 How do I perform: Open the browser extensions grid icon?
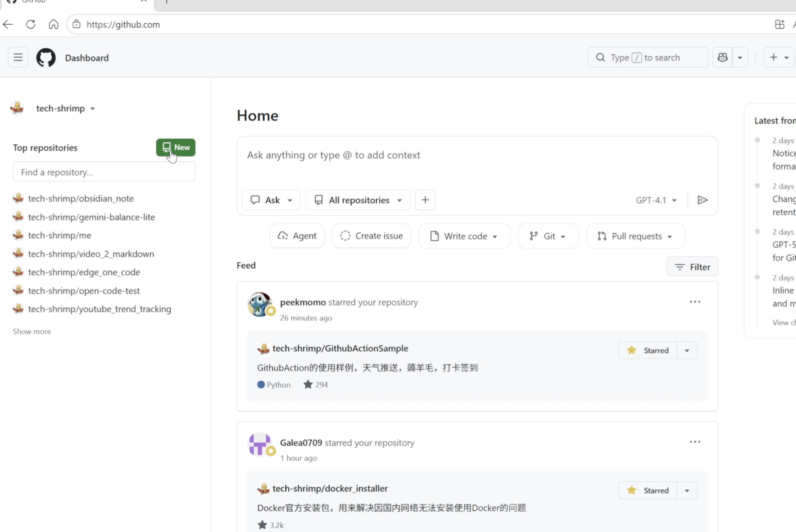779,24
